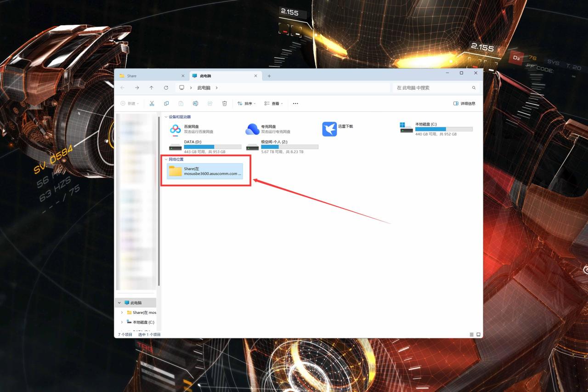Toggle the 详细信息 details pane
This screenshot has width=588, height=392.
point(464,103)
